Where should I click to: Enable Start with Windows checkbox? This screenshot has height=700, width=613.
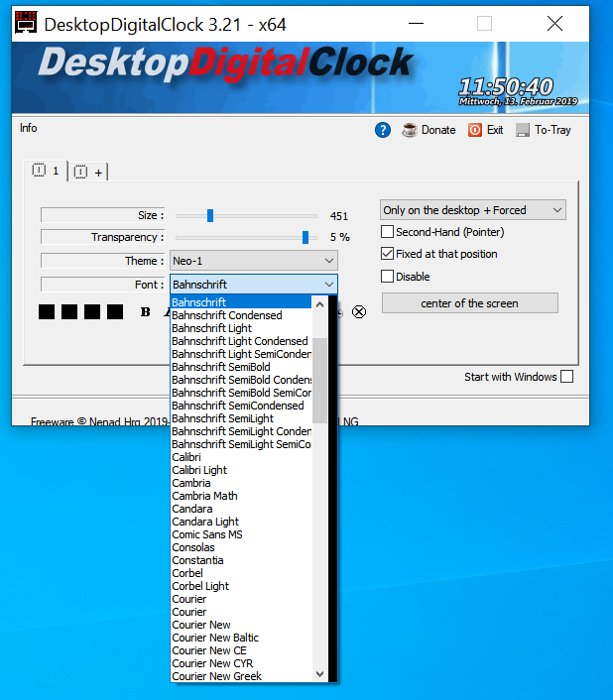[x=567, y=377]
